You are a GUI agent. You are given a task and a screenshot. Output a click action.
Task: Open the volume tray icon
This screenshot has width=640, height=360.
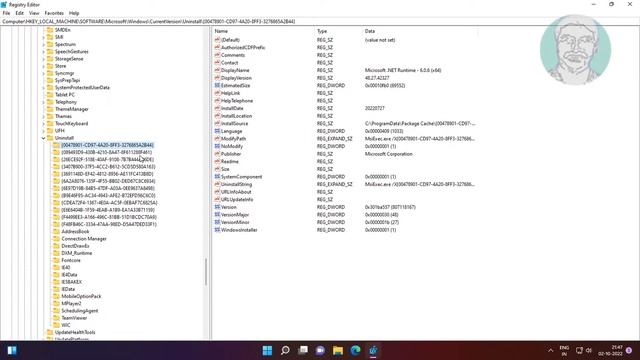tap(589, 350)
